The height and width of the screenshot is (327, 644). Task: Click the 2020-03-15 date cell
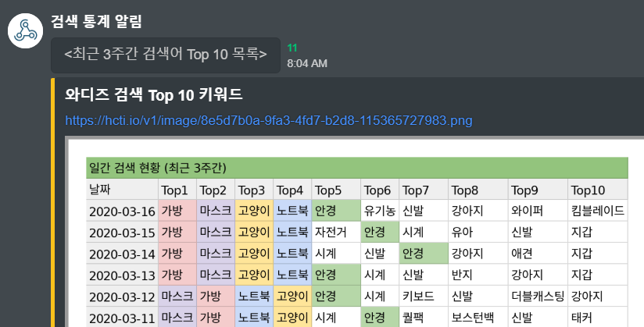point(122,233)
